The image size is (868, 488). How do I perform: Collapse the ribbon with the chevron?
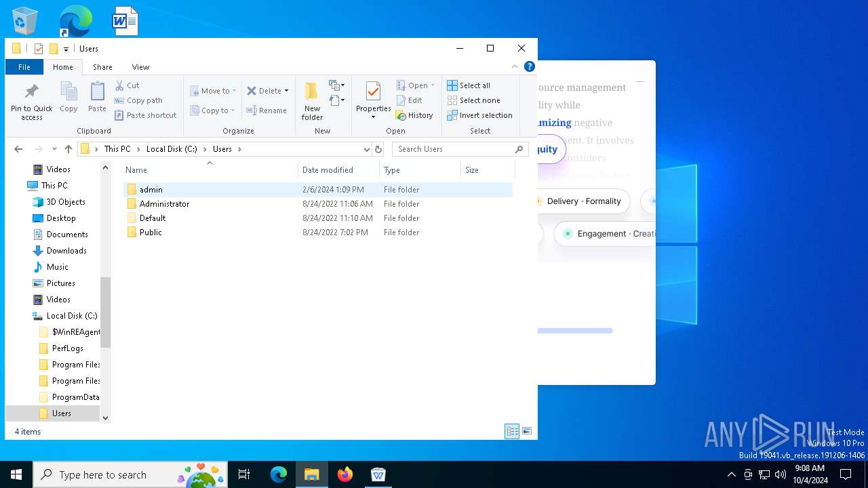point(515,66)
